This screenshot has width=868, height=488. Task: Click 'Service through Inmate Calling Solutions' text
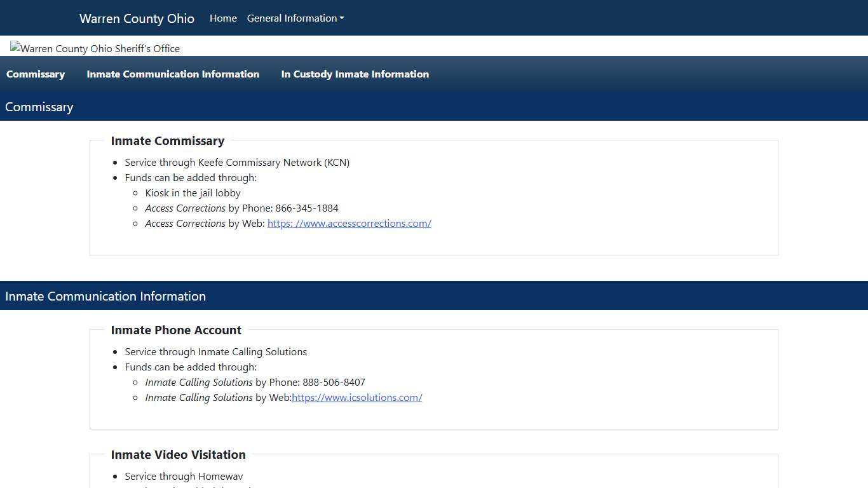point(215,352)
